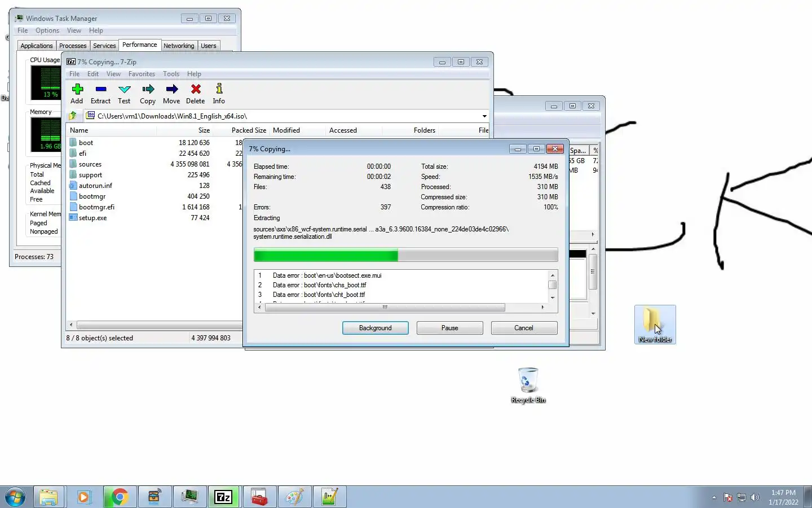This screenshot has width=812, height=508.
Task: Open the Help menu in Task Manager
Action: coord(96,30)
